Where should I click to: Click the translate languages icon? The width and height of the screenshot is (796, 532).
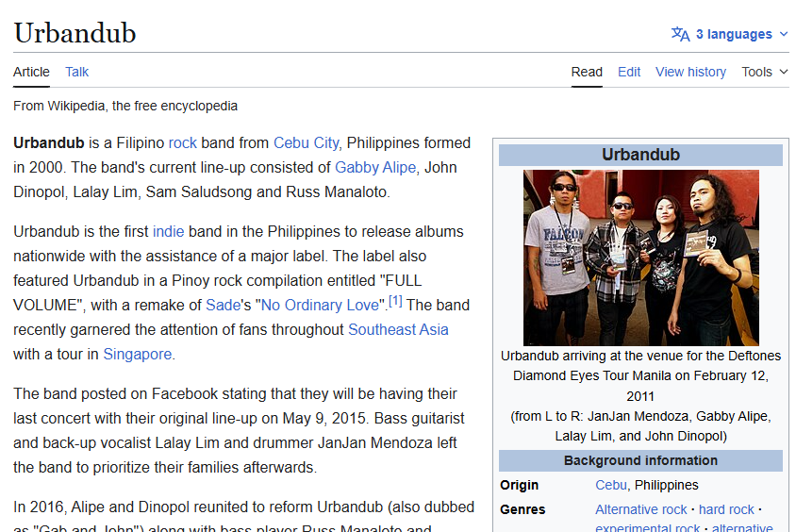680,34
